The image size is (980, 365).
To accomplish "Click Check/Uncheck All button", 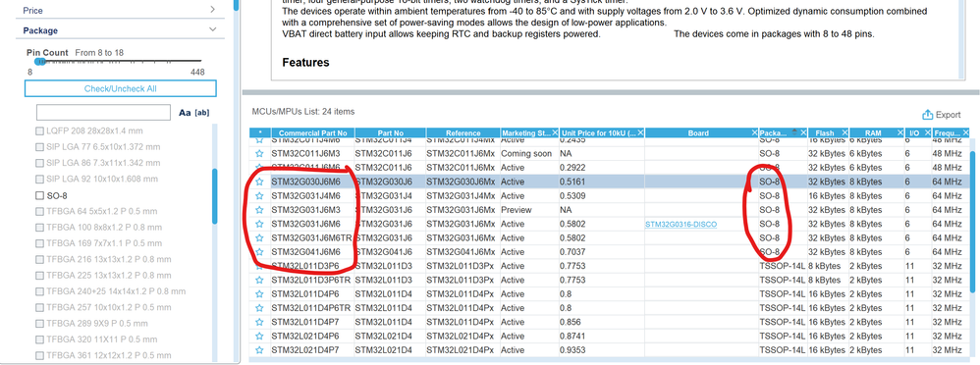I will [121, 88].
